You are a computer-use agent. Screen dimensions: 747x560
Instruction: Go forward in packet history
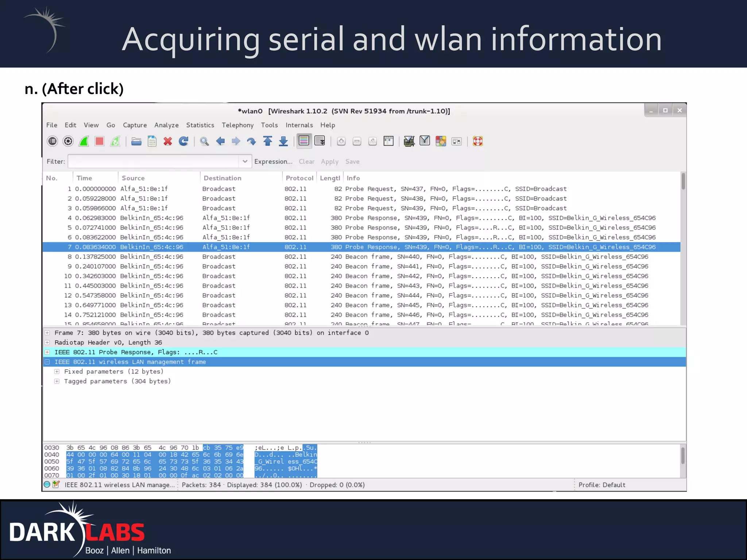click(236, 141)
